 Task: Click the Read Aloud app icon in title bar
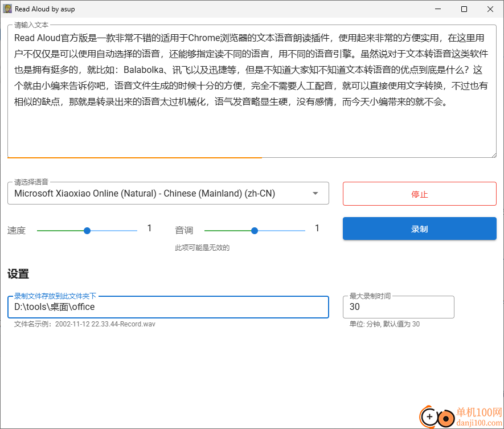7,9
